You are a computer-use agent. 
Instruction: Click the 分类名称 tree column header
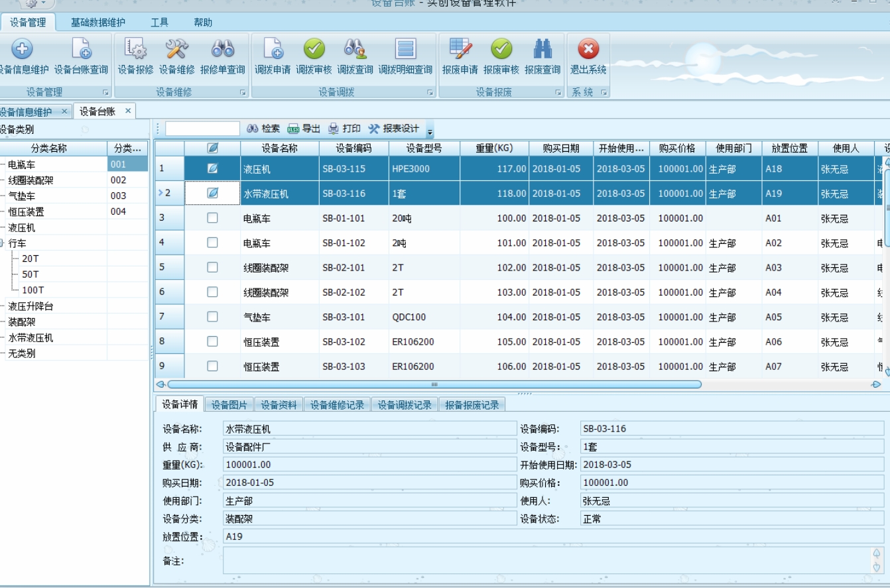click(x=49, y=148)
